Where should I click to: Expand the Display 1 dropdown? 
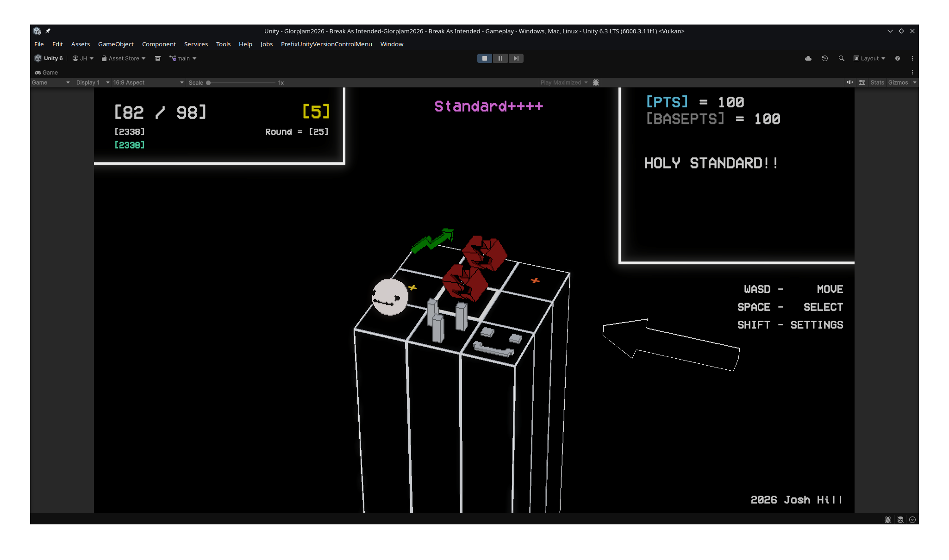click(93, 82)
